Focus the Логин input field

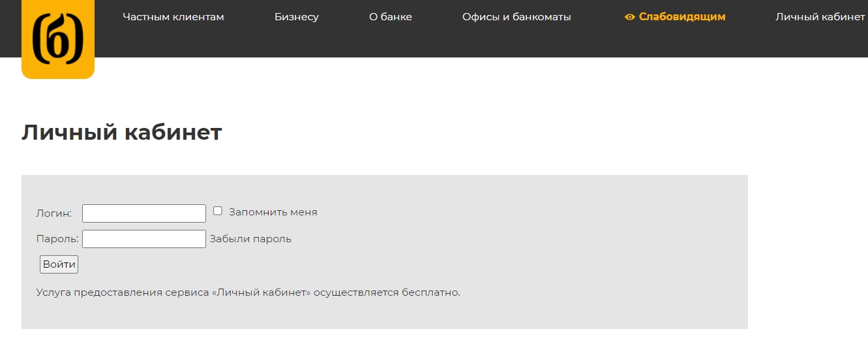pyautogui.click(x=144, y=213)
